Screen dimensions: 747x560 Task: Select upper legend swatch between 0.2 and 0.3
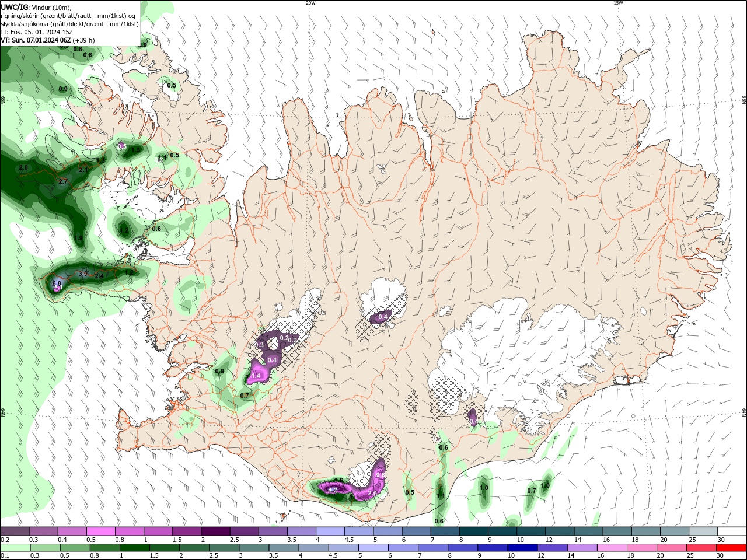click(x=15, y=531)
